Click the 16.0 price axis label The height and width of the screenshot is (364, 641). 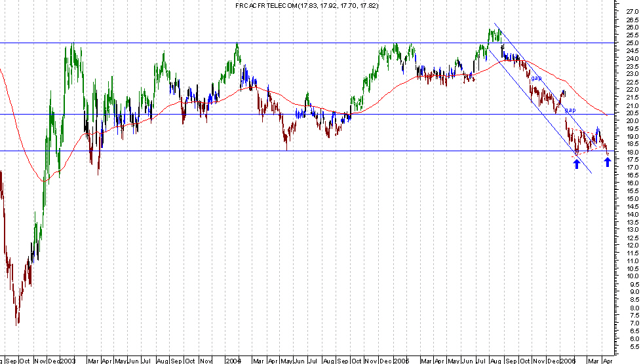tap(632, 183)
